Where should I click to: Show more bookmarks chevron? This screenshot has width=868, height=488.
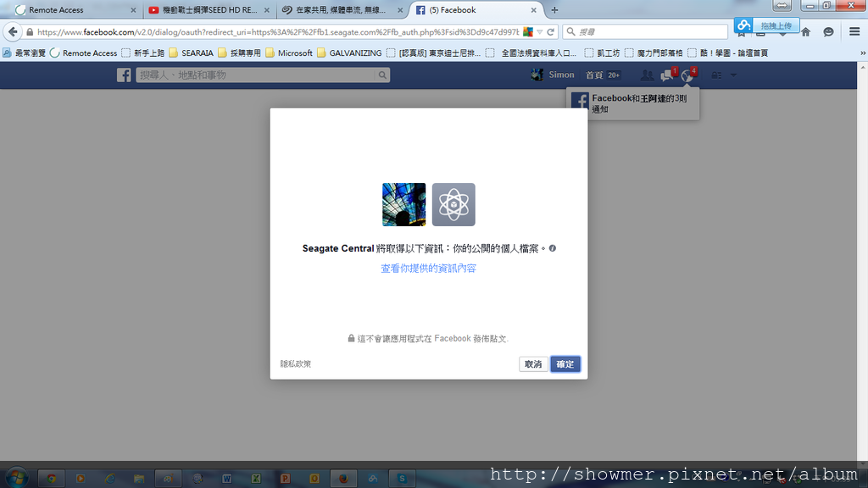[x=862, y=53]
